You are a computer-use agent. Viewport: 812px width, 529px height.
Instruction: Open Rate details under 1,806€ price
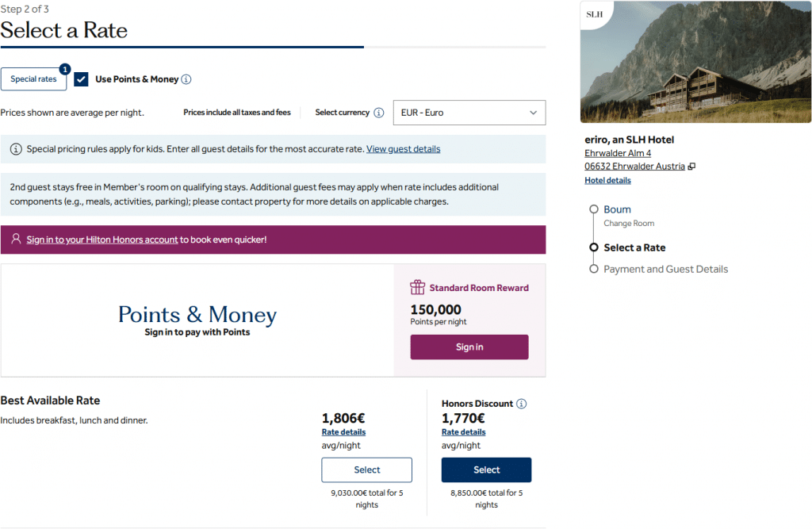(343, 432)
